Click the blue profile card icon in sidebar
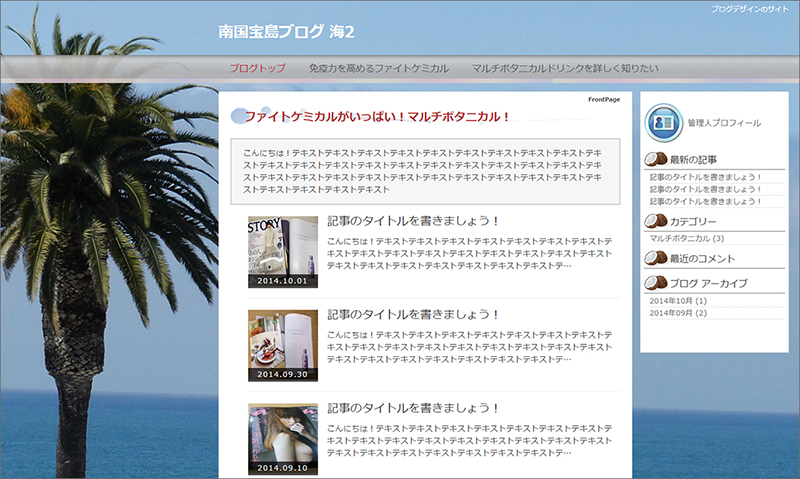 pyautogui.click(x=663, y=122)
